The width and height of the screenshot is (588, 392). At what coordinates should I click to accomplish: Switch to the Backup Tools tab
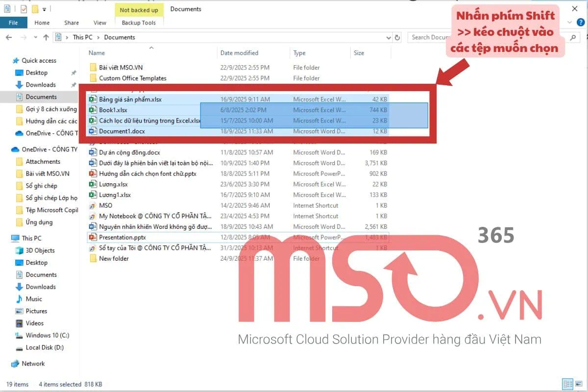pos(139,23)
